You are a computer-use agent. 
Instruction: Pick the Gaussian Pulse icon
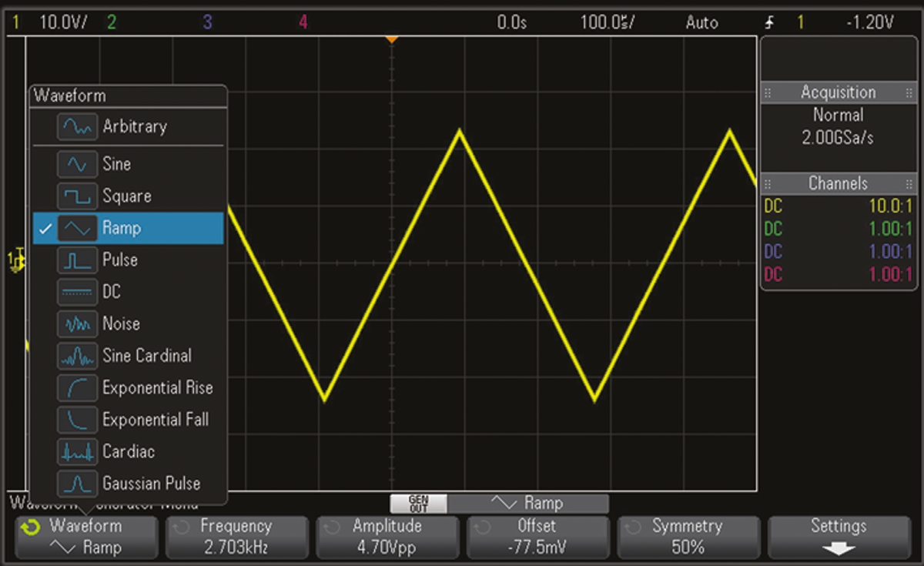tap(77, 484)
